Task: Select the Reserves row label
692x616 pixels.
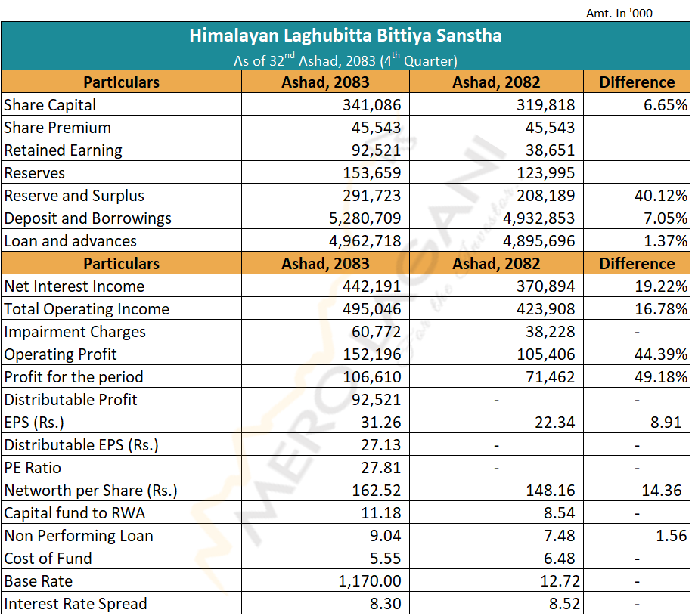Action: coord(35,173)
